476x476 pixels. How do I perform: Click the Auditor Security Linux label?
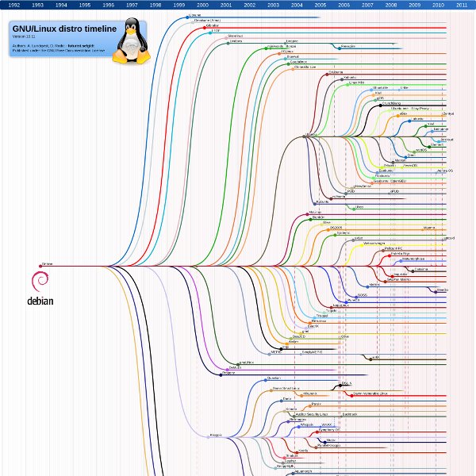[x=312, y=414]
